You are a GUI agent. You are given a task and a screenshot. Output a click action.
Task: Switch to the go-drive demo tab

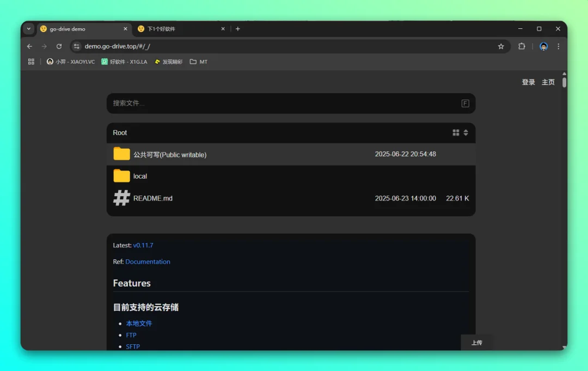click(84, 29)
